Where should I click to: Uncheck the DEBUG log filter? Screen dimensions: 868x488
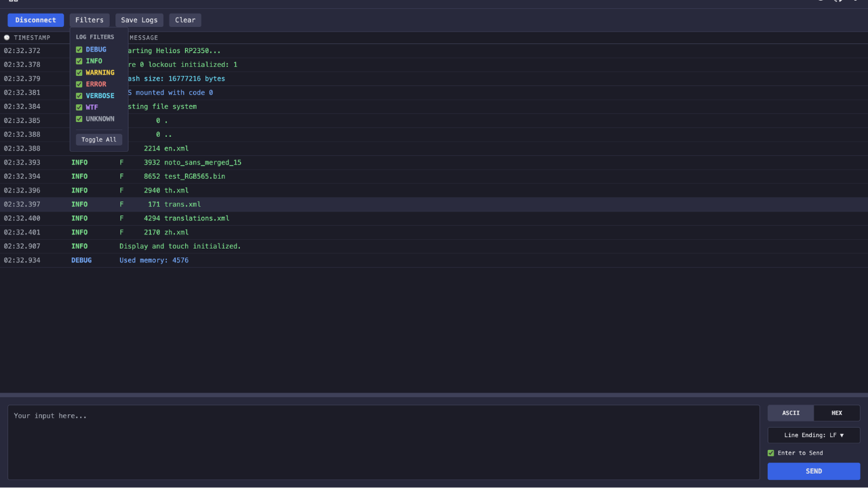pyautogui.click(x=79, y=49)
